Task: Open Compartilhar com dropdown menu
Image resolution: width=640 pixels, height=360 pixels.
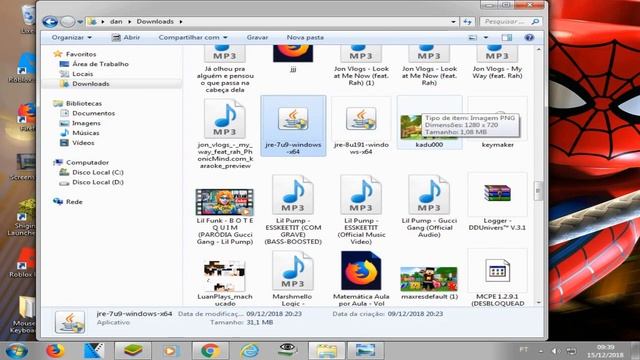Action: coord(193,37)
